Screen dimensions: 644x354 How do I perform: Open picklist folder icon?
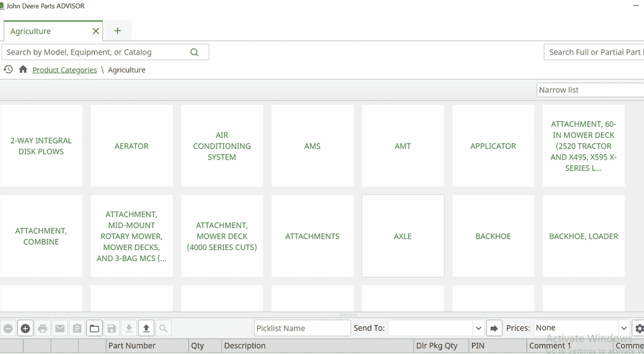click(x=94, y=328)
